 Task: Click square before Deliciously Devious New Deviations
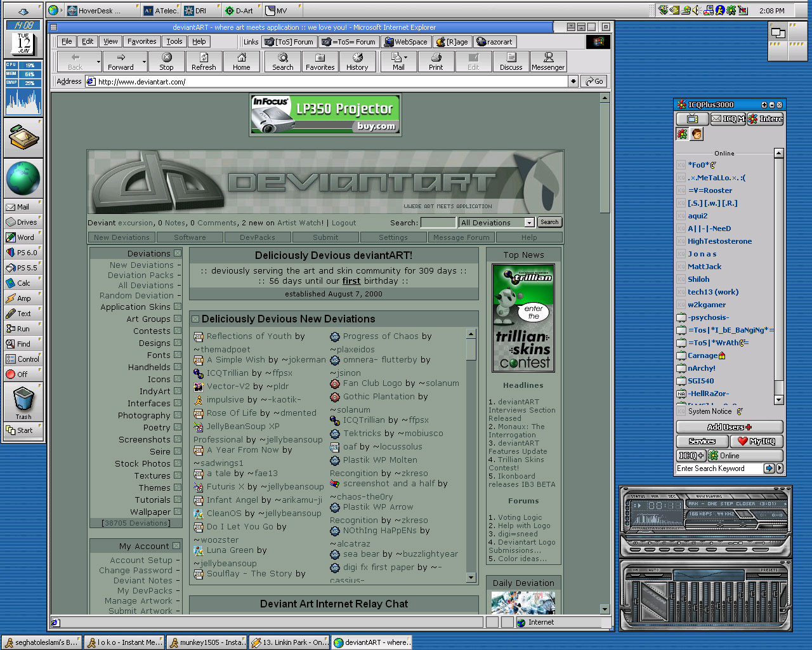pos(196,320)
